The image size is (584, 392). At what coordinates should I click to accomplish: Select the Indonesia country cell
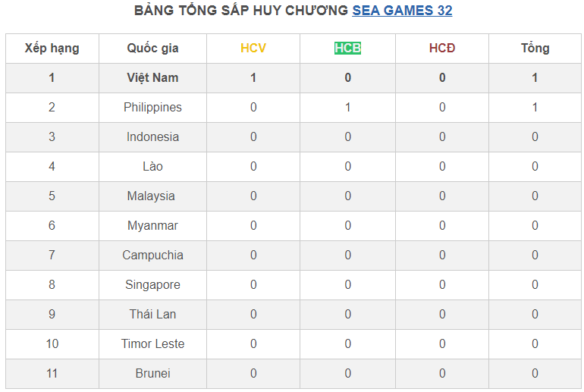152,136
